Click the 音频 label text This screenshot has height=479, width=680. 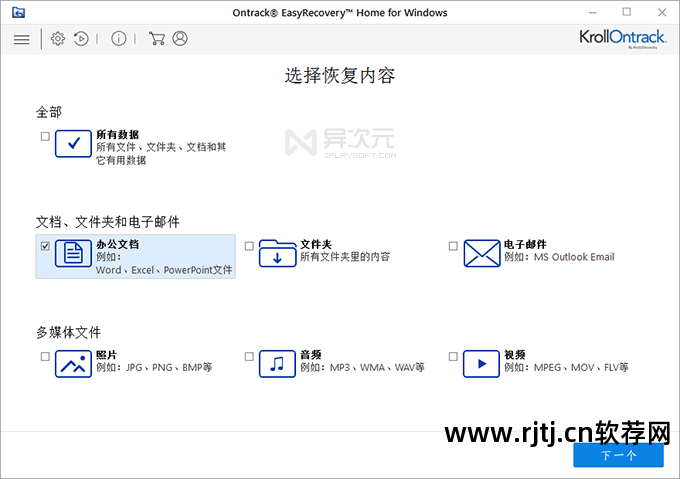tap(311, 355)
